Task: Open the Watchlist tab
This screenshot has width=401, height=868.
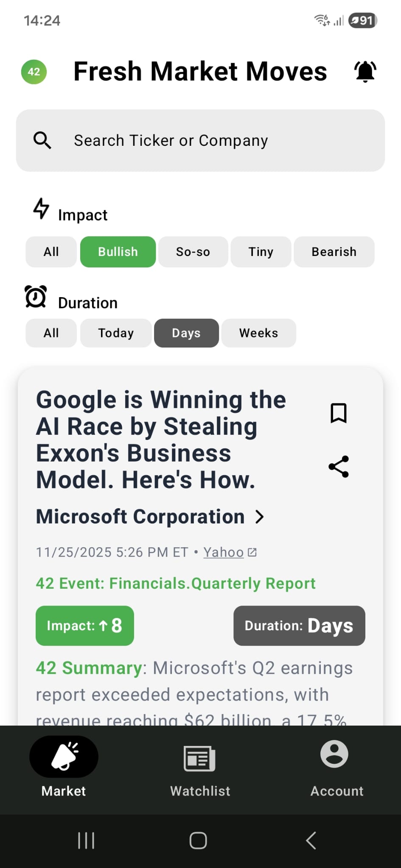Action: click(200, 768)
